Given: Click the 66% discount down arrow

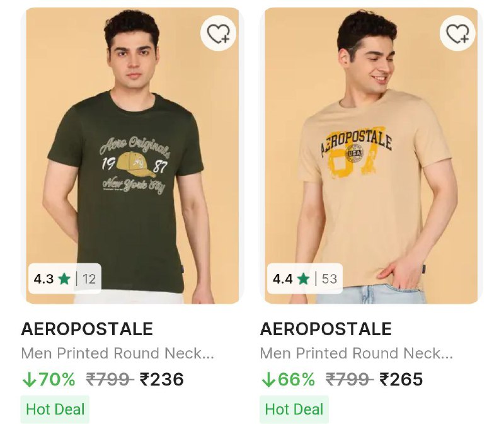Looking at the screenshot, I should pos(267,379).
